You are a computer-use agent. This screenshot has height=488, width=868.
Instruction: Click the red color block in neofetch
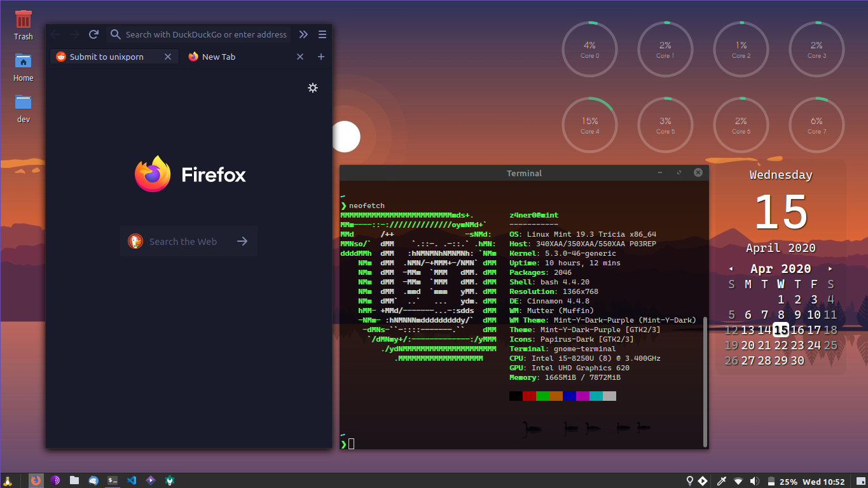(x=529, y=396)
